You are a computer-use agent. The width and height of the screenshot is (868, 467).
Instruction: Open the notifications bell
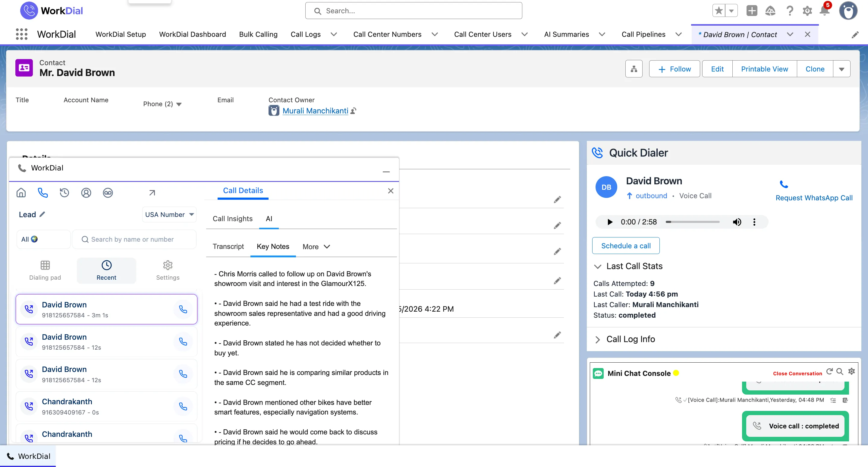[x=825, y=10]
